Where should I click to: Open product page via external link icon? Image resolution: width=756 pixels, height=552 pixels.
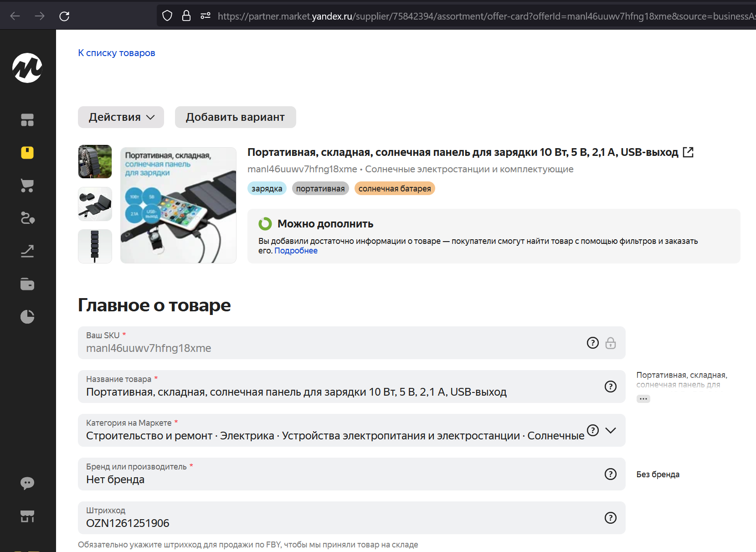(688, 152)
